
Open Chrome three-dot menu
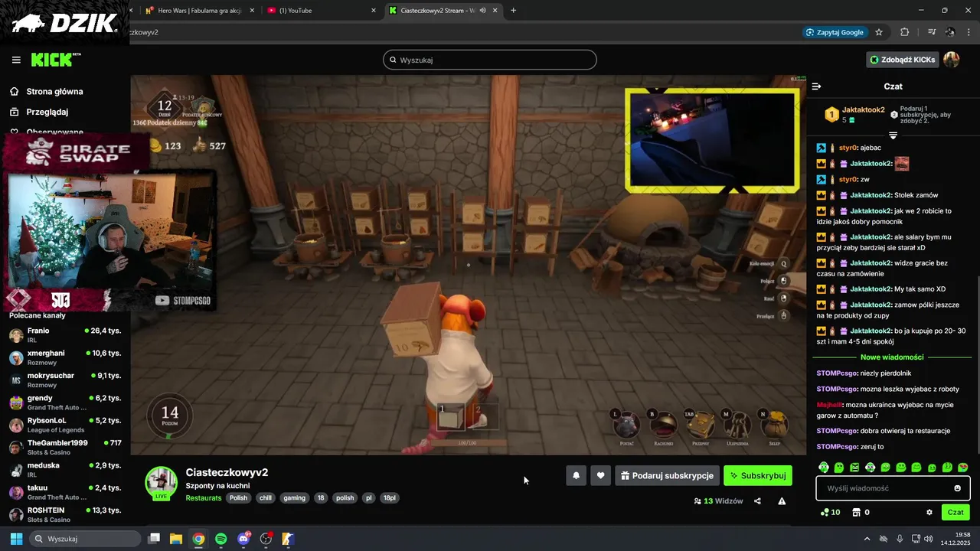(969, 32)
